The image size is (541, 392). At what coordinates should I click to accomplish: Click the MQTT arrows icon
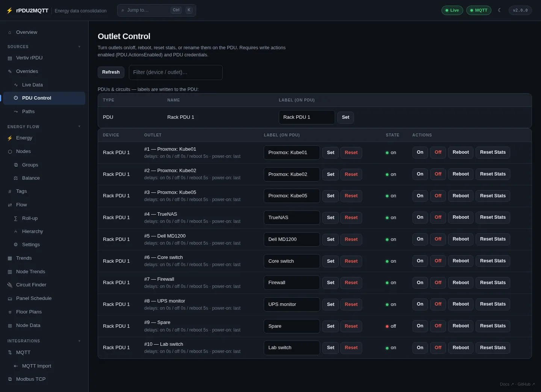click(10, 353)
